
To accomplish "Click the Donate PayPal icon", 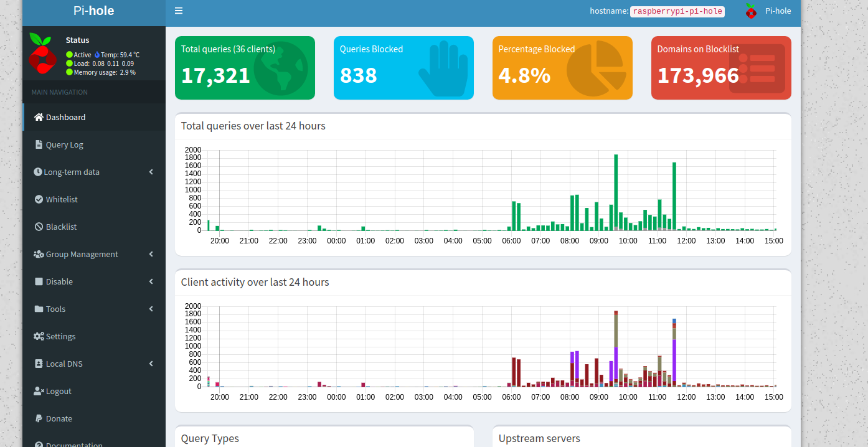I will 39,418.
